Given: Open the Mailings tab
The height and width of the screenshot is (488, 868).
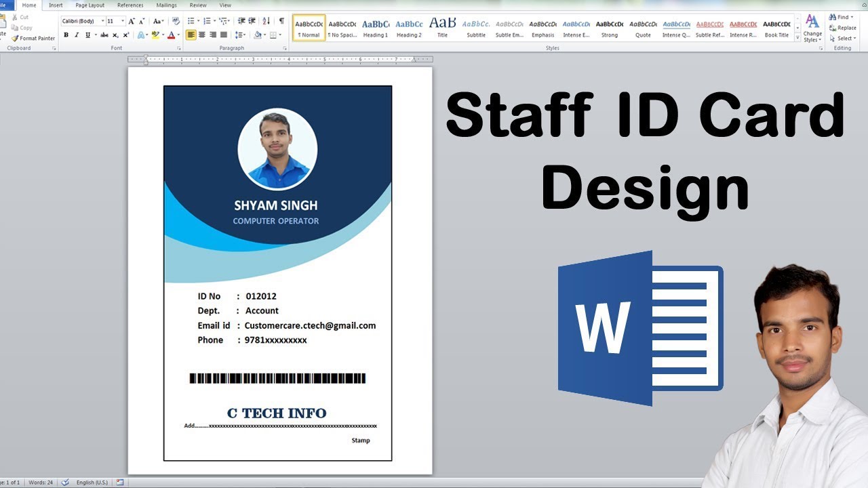Looking at the screenshot, I should (x=166, y=5).
